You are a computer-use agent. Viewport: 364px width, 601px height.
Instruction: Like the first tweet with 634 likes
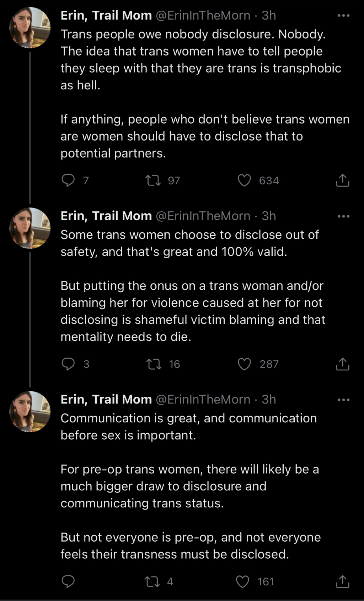click(x=244, y=180)
